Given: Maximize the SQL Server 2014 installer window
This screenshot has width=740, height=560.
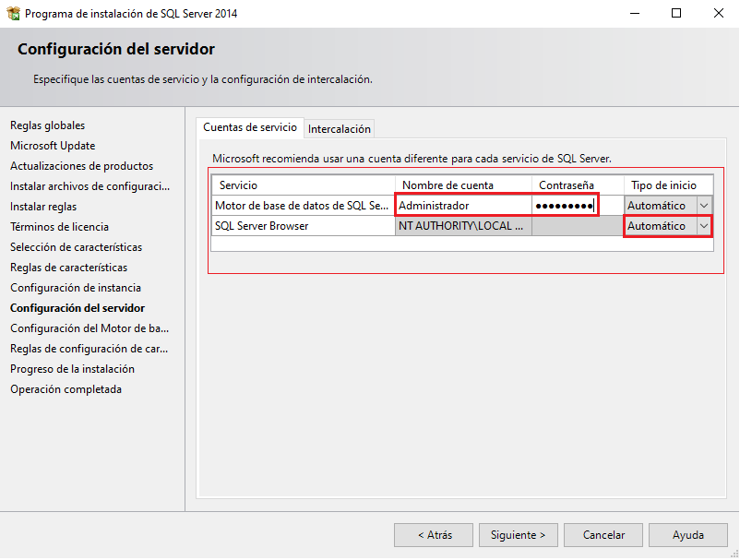Looking at the screenshot, I should [676, 13].
